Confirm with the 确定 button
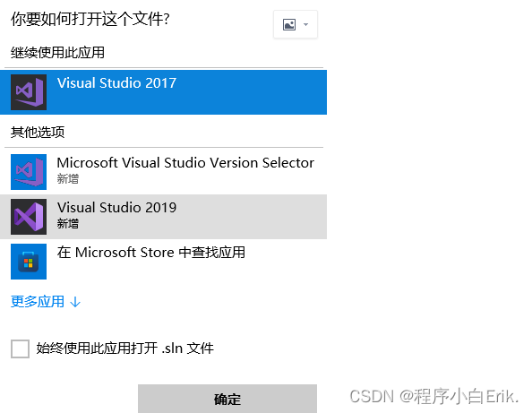The width and height of the screenshot is (532, 413). point(227,399)
